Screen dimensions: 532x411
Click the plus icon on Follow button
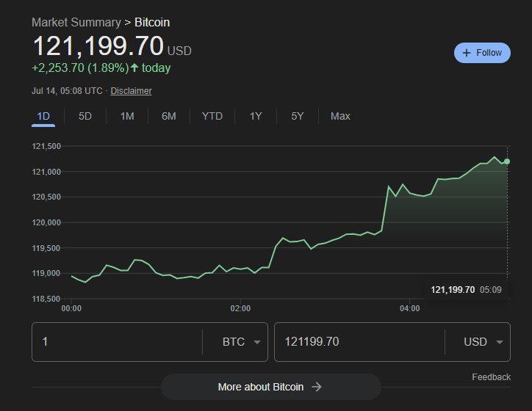click(x=467, y=53)
